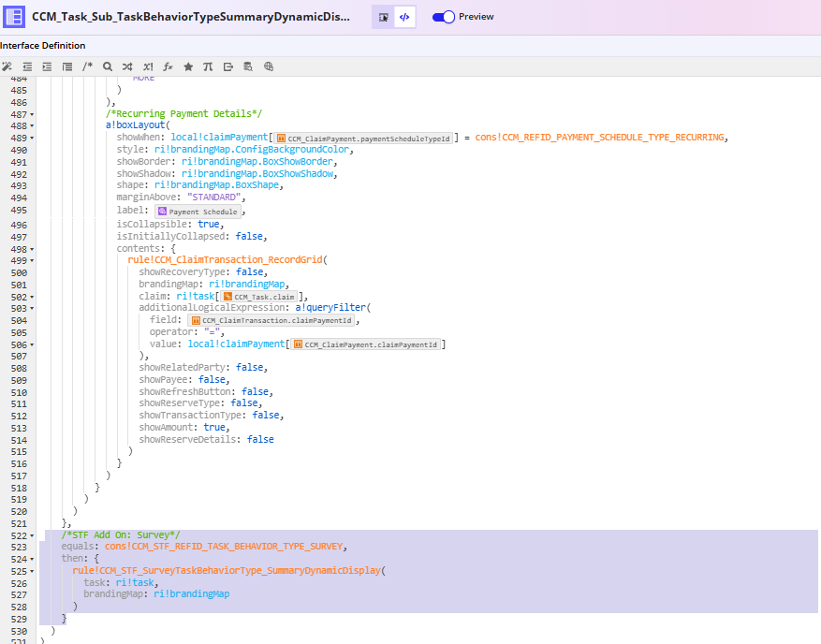Image resolution: width=821 pixels, height=644 pixels.
Task: Click the reformat lines toolbar icon
Action: point(67,66)
